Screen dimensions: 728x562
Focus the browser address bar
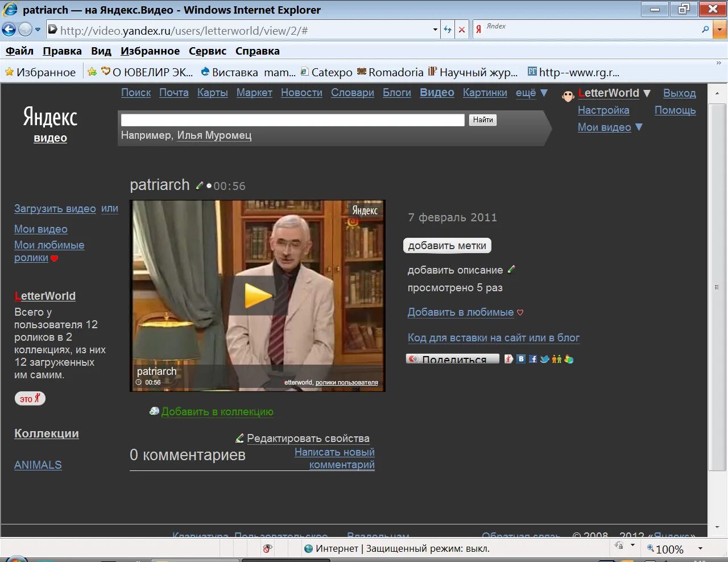245,30
